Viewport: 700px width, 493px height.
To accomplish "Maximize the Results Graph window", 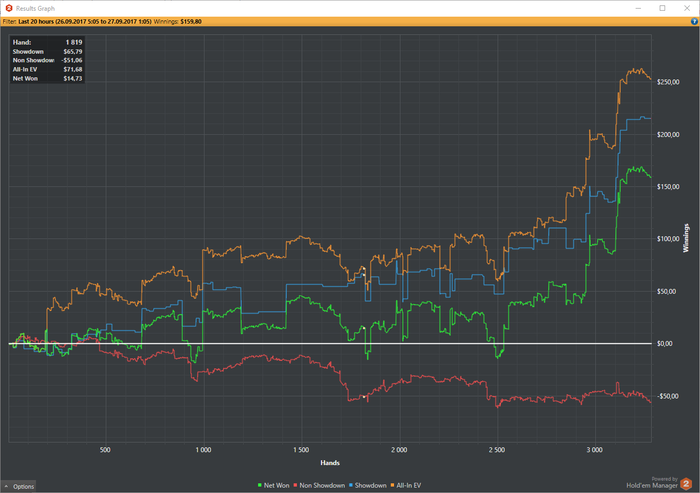I will [x=662, y=8].
